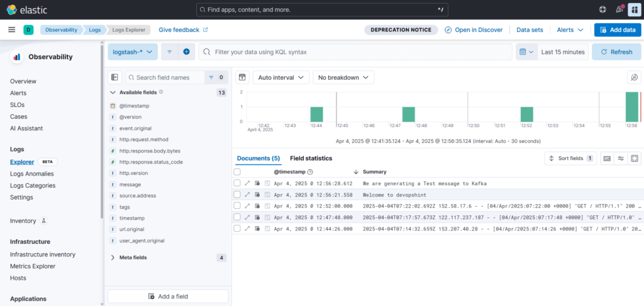Select the user_agent.original field
This screenshot has height=306, width=644.
[142, 241]
